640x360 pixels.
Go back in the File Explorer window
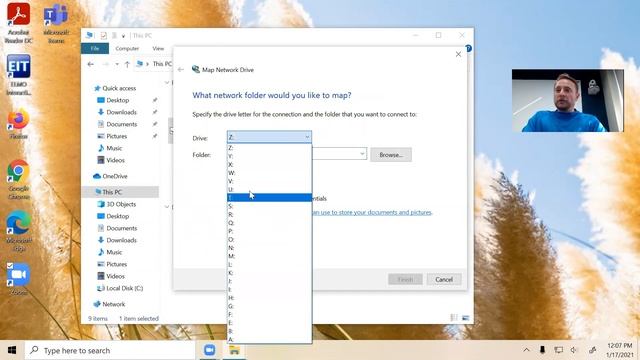pyautogui.click(x=91, y=64)
